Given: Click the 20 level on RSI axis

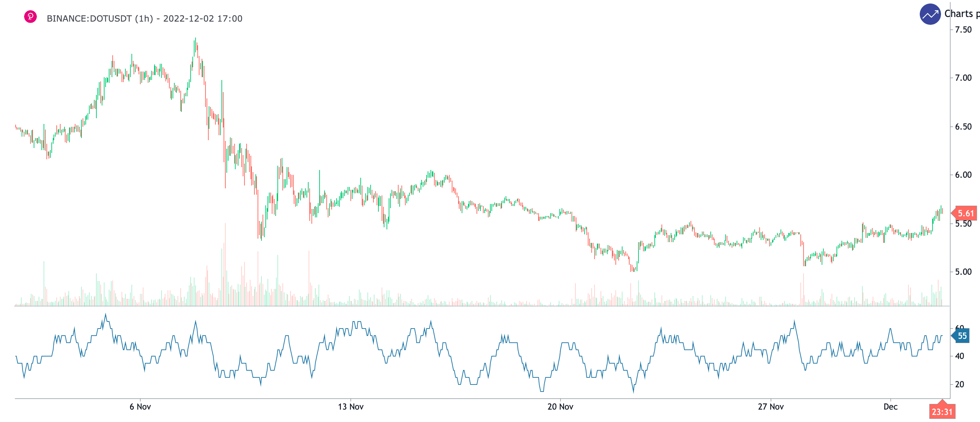Looking at the screenshot, I should pyautogui.click(x=959, y=384).
